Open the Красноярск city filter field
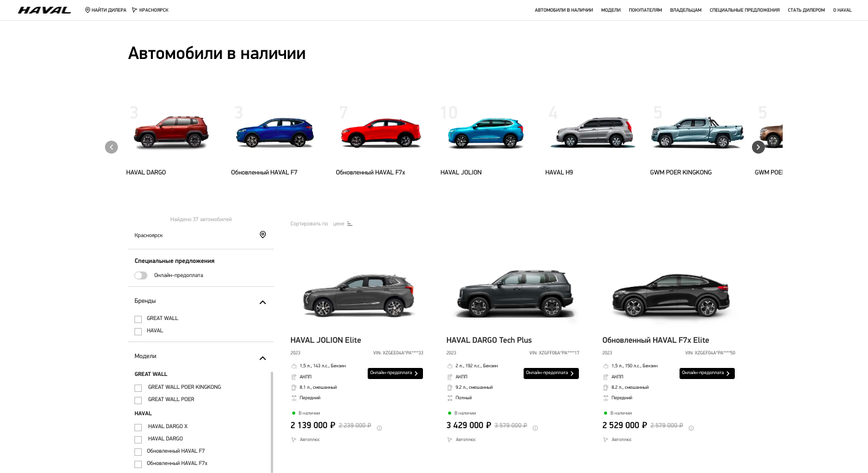Screen dimensions: 868x473 201,235
